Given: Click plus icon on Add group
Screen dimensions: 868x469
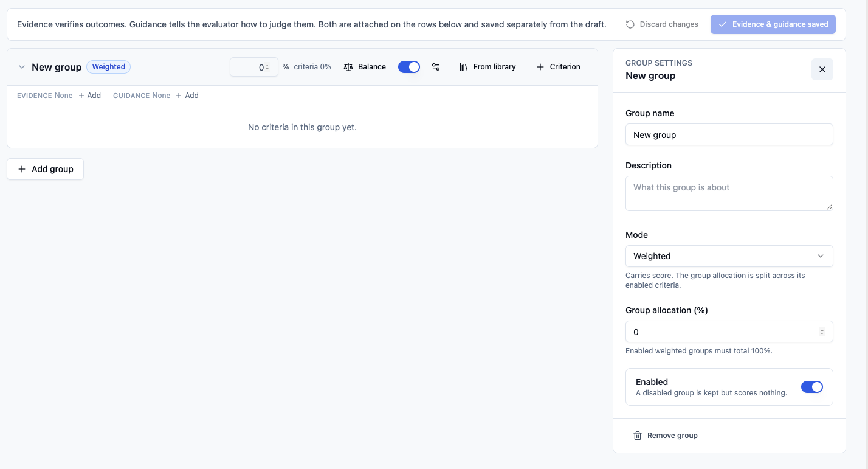Looking at the screenshot, I should tap(22, 169).
